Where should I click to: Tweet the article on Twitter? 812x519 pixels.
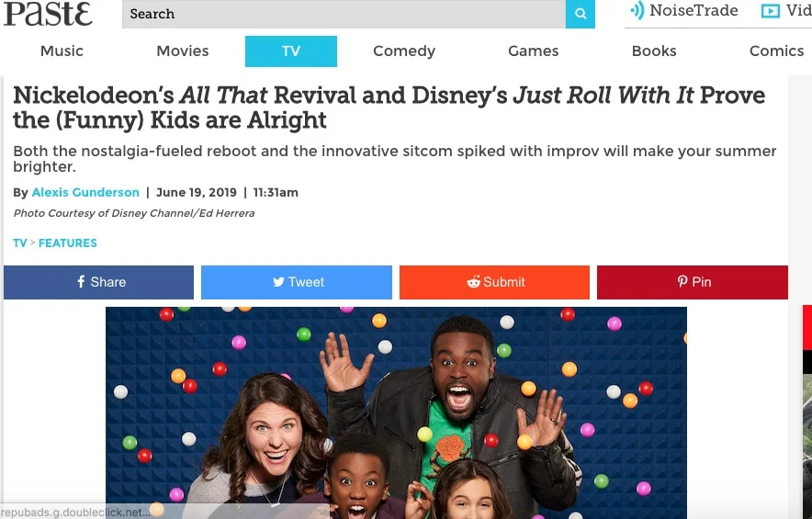click(296, 282)
